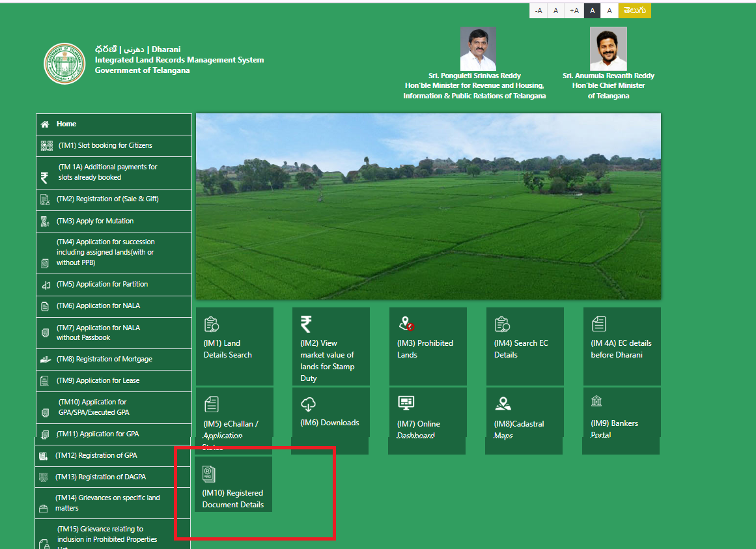The height and width of the screenshot is (549, 756).
Task: Open Apply for Mutation link
Action: 95,221
